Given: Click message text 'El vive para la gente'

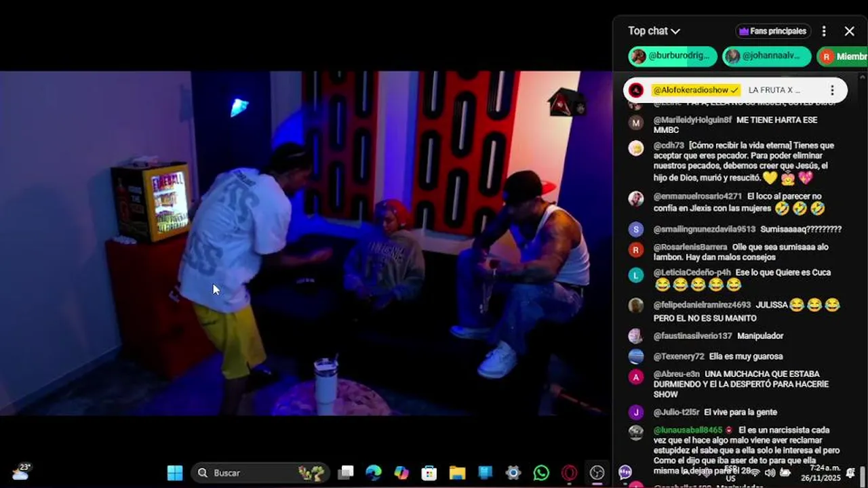Looking at the screenshot, I should [741, 412].
